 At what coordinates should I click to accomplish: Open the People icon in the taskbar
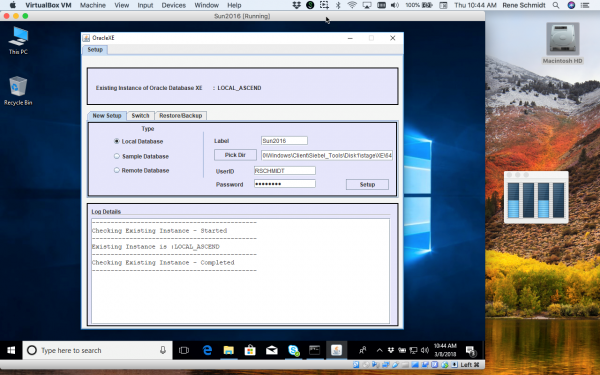point(362,350)
